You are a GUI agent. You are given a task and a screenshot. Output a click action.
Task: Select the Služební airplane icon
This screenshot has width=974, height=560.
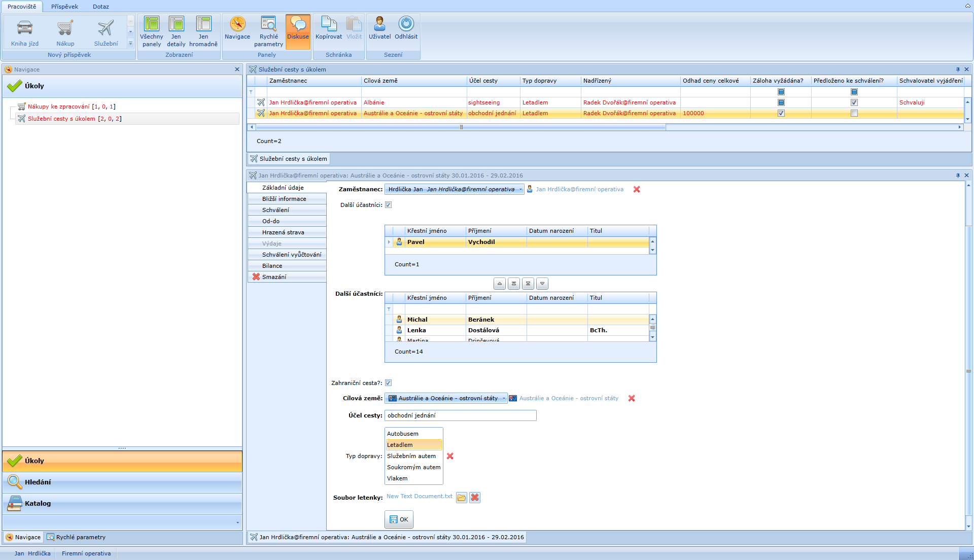[106, 28]
